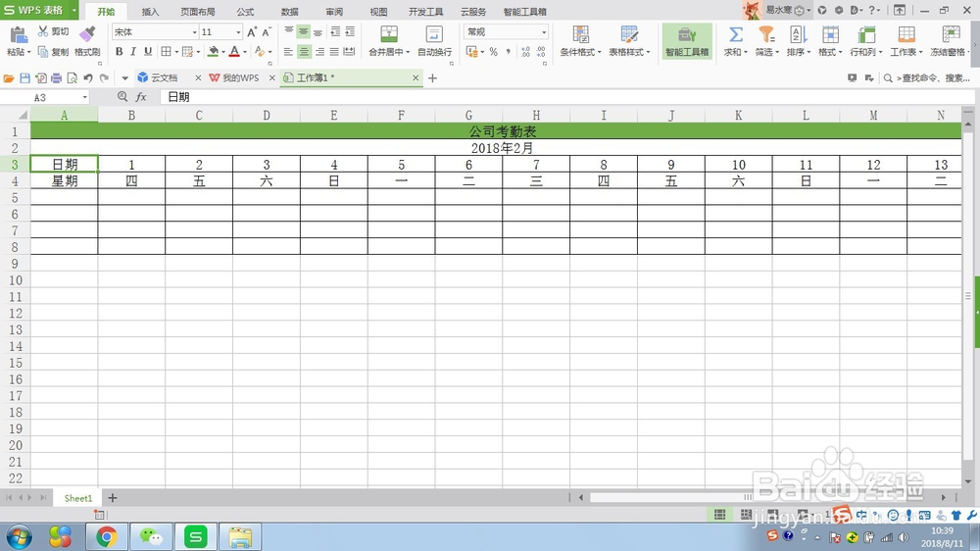Screen dimensions: 980x551
Task: Expand the Name Box dropdown beside A3
Action: pos(85,98)
